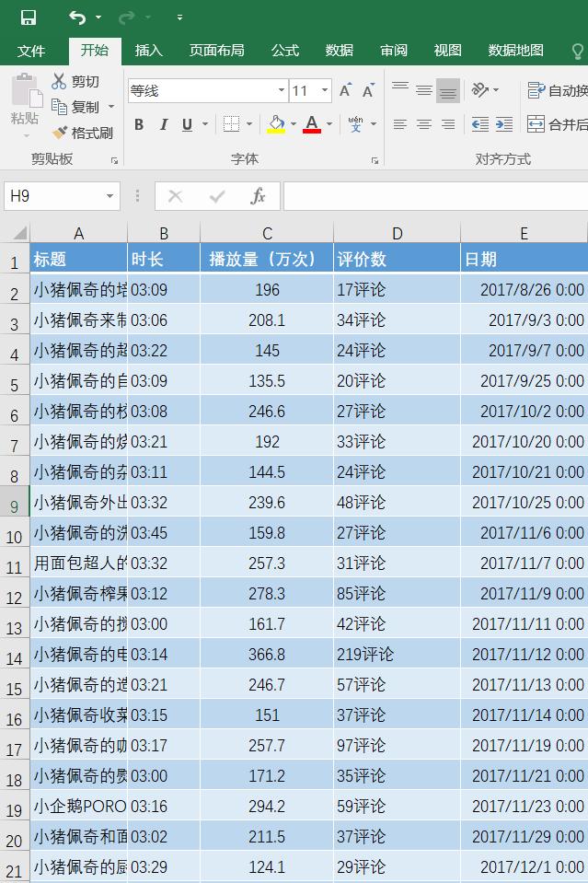Apply yellow fill color bucket
The image size is (588, 883).
pos(276,124)
